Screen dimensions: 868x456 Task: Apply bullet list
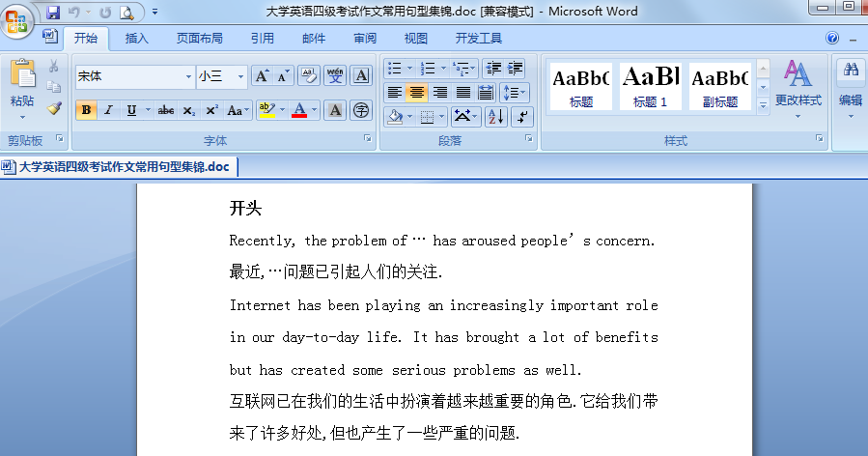click(x=395, y=69)
